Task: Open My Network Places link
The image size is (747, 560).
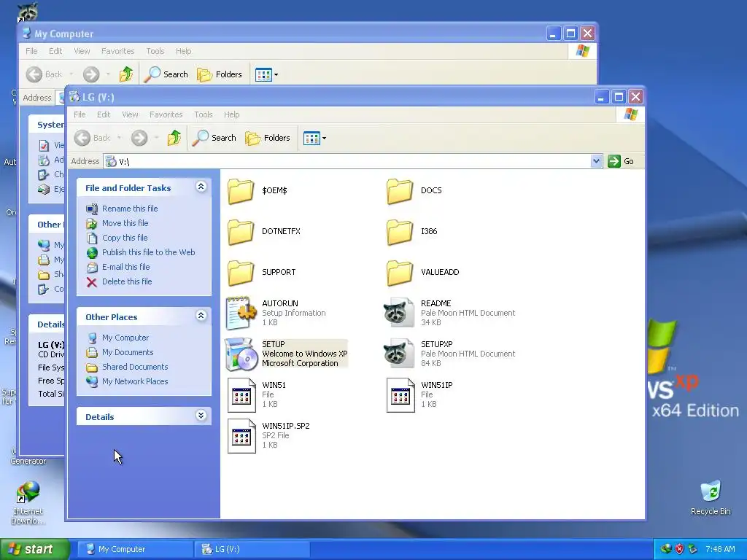Action: (x=135, y=381)
